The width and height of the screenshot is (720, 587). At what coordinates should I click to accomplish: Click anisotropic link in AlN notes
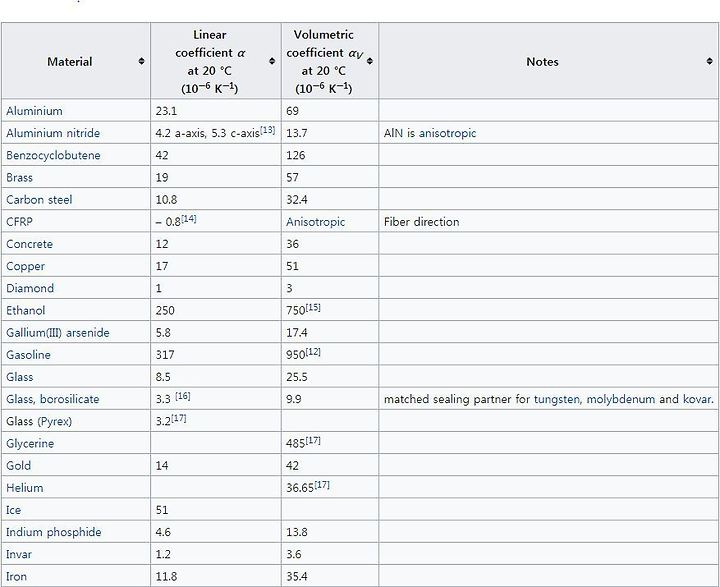tap(447, 133)
